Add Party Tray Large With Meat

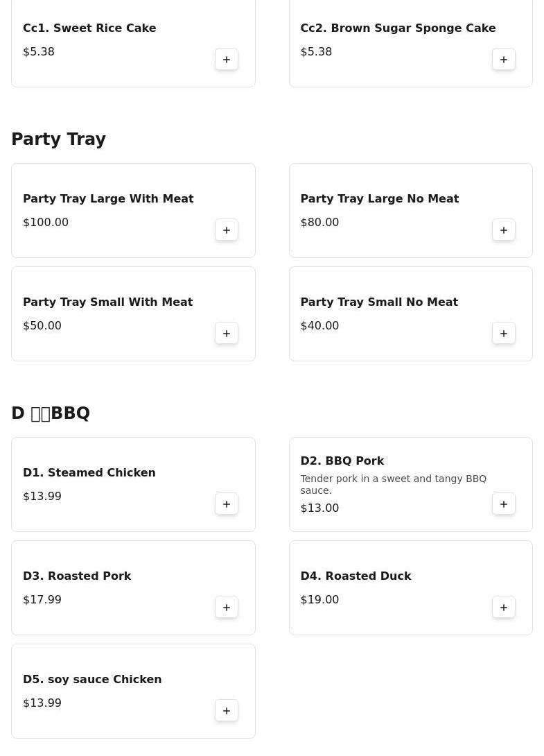pyautogui.click(x=227, y=230)
